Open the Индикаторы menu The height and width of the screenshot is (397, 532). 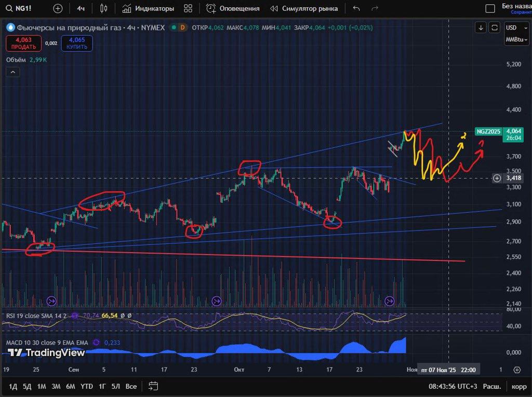(149, 8)
